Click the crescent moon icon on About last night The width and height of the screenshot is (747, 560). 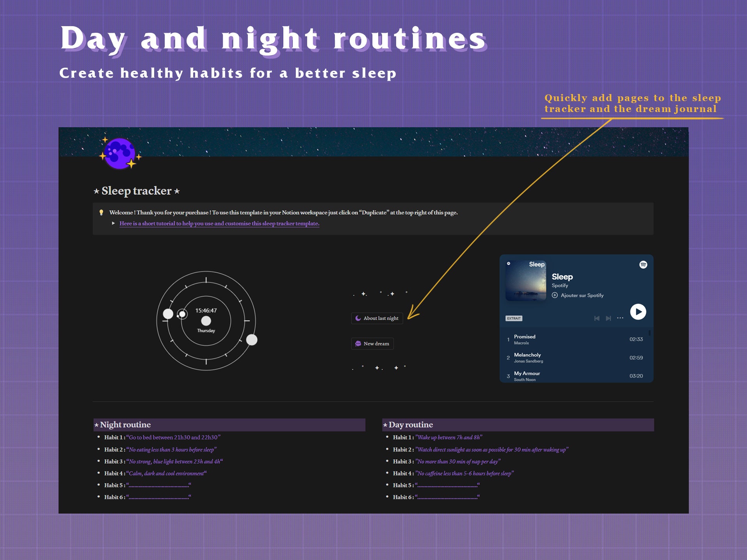(358, 318)
